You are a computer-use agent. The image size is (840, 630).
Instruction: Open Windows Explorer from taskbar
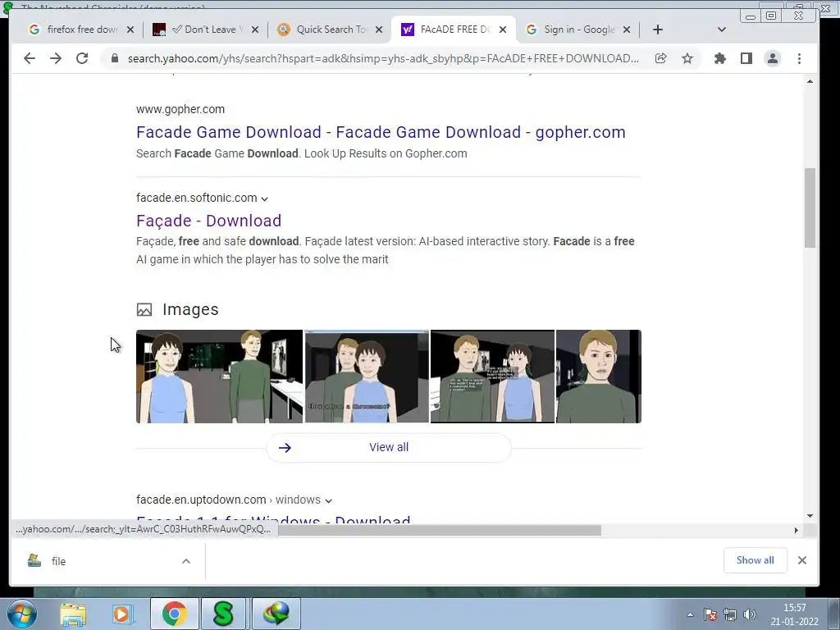pos(73,614)
